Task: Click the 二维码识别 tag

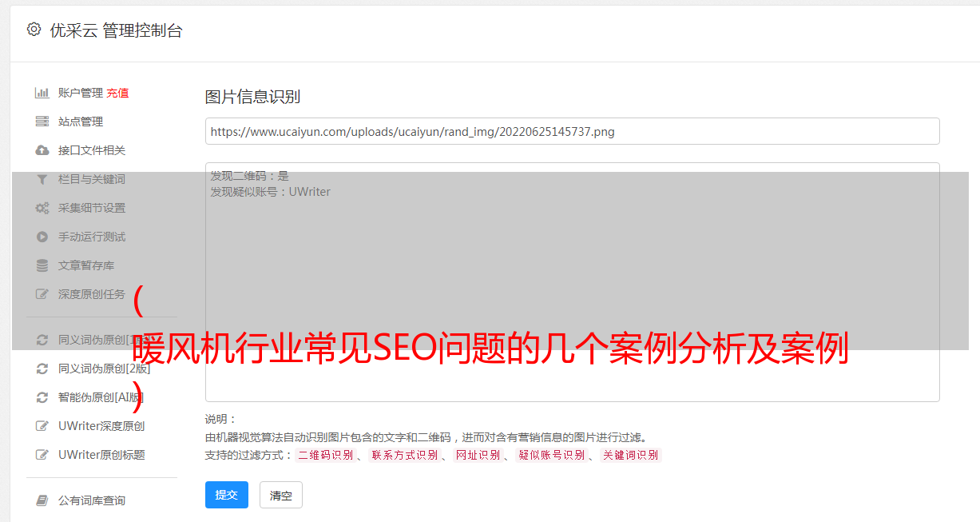Action: tap(325, 455)
